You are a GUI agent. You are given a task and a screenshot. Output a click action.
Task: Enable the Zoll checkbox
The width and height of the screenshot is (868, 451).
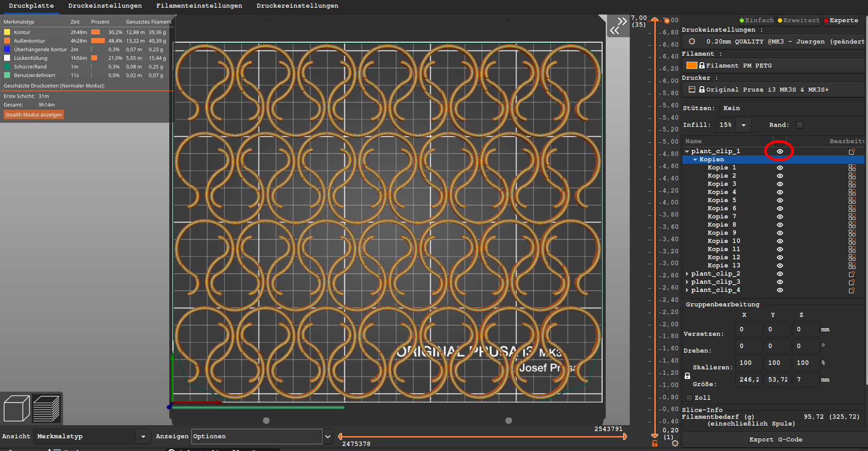coord(689,398)
